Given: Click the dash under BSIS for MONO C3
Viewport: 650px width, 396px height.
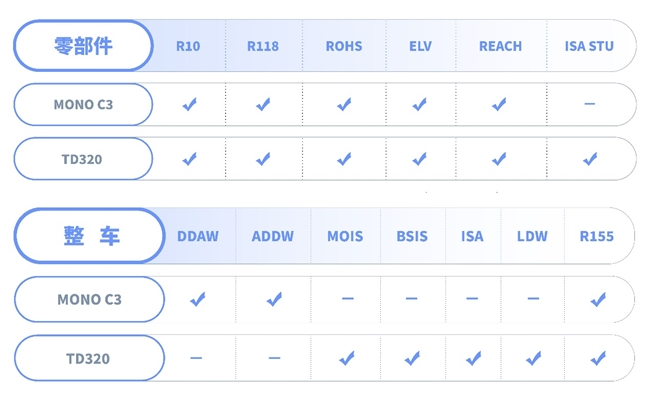Looking at the screenshot, I should coord(411,298).
